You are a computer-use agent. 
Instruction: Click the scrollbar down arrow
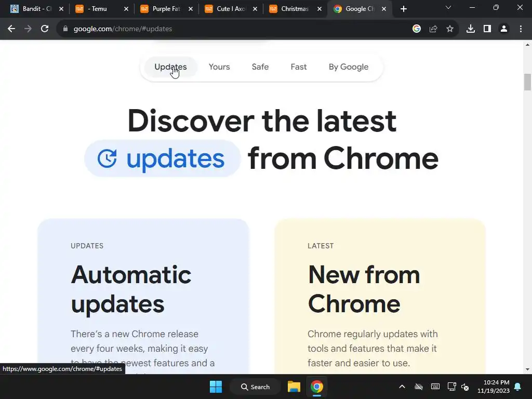click(x=527, y=369)
